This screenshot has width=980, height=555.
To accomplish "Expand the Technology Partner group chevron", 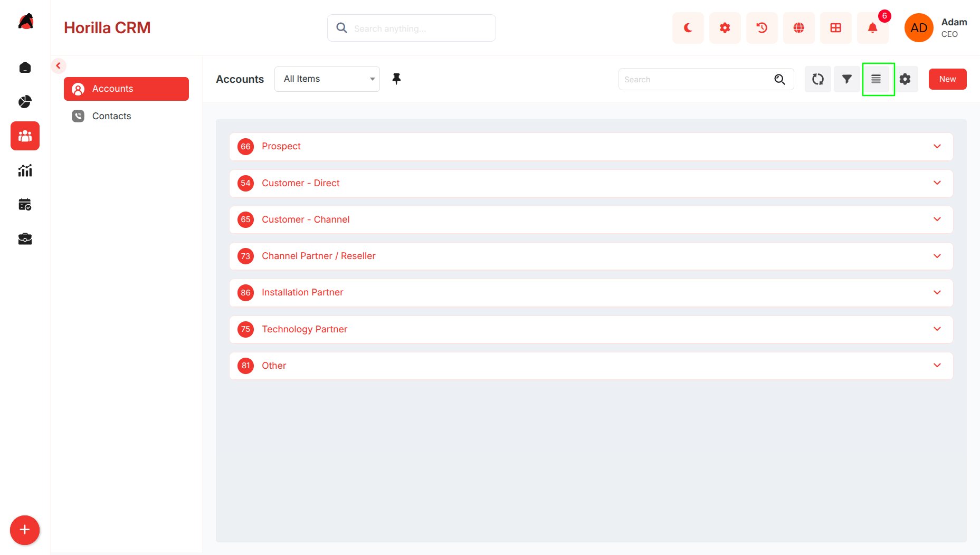I will click(937, 329).
